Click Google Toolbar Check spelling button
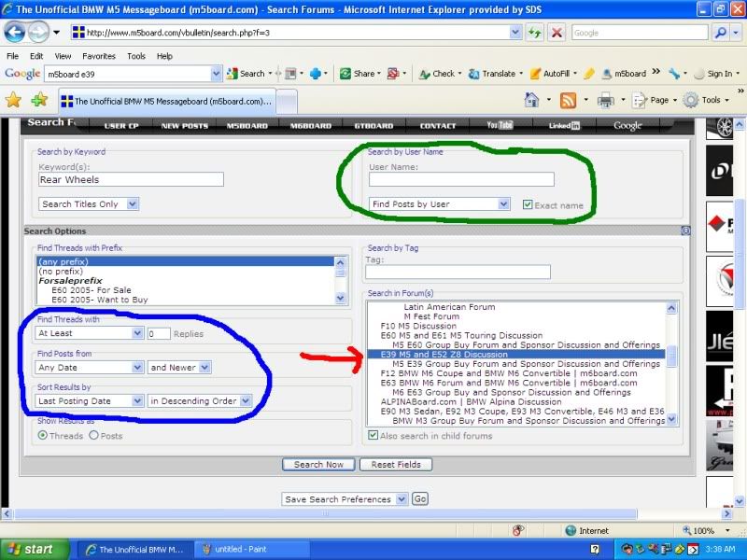 (437, 74)
